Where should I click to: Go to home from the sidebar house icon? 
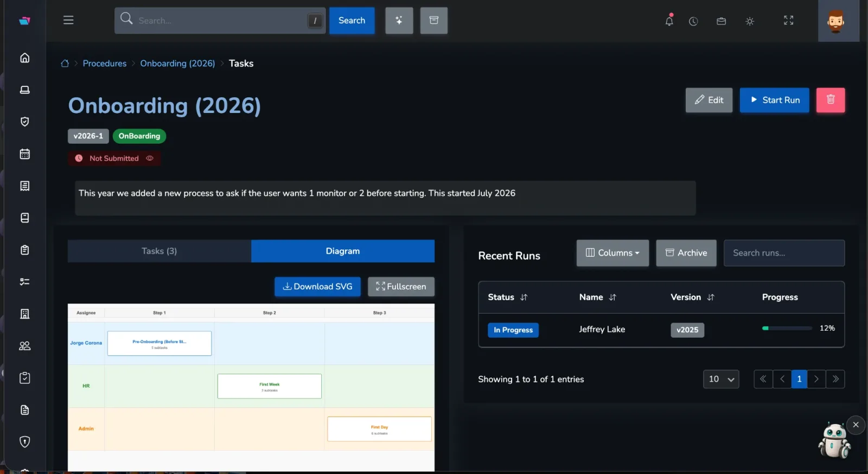25,58
